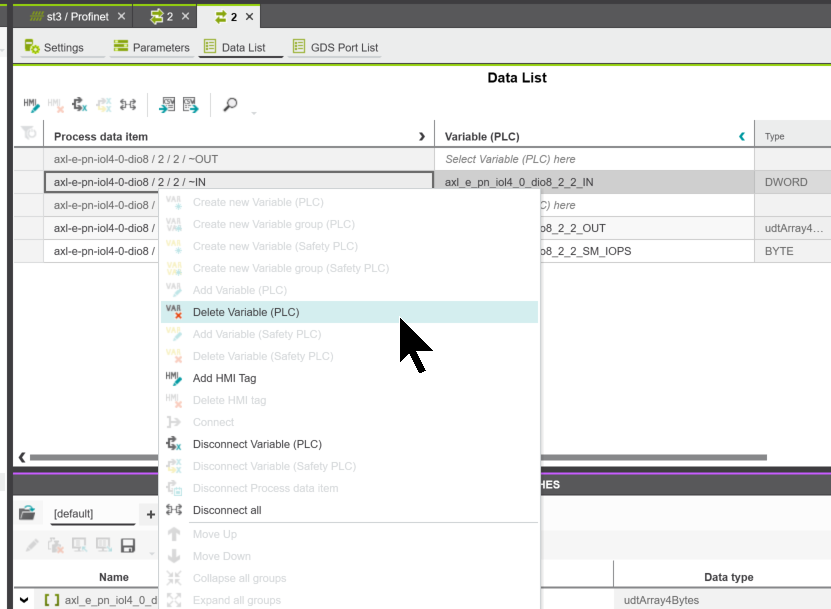Image resolution: width=831 pixels, height=609 pixels.
Task: Click the CSV export toolbar icon
Action: 190,104
